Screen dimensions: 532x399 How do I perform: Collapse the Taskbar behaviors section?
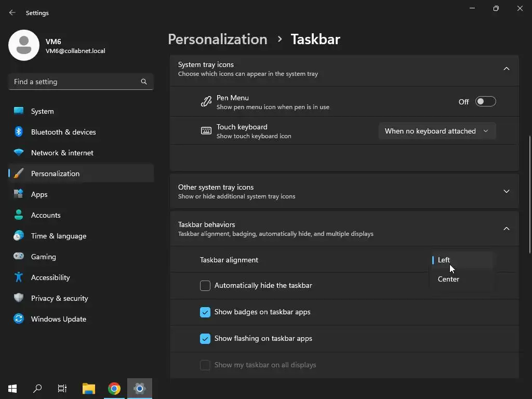(x=506, y=229)
